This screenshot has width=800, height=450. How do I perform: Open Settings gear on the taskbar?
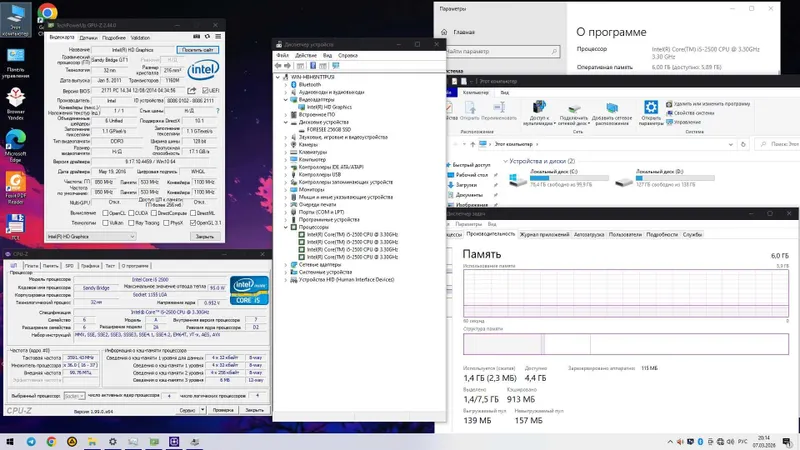tap(113, 442)
